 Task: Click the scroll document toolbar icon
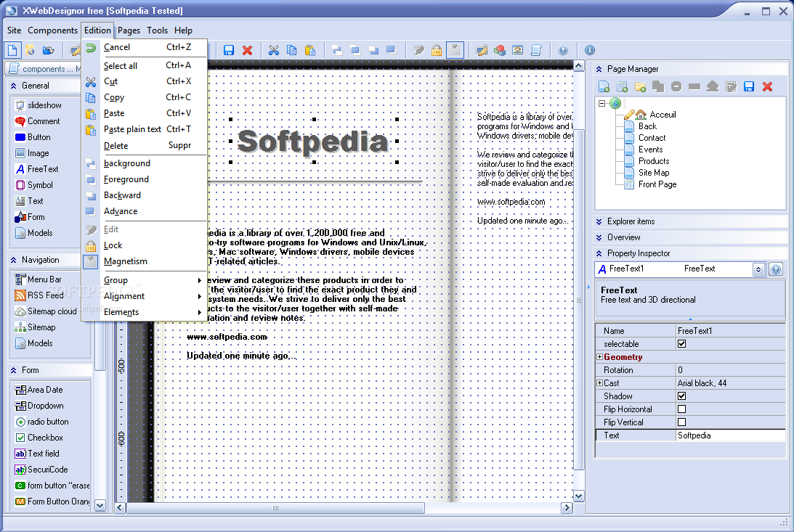tap(535, 50)
